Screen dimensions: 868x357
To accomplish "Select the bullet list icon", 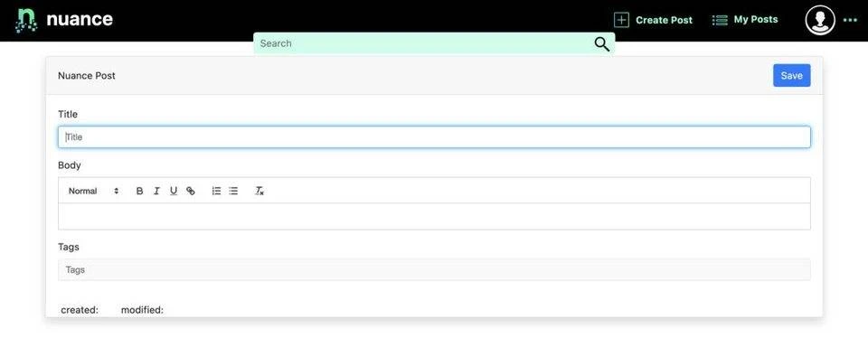I will click(233, 191).
